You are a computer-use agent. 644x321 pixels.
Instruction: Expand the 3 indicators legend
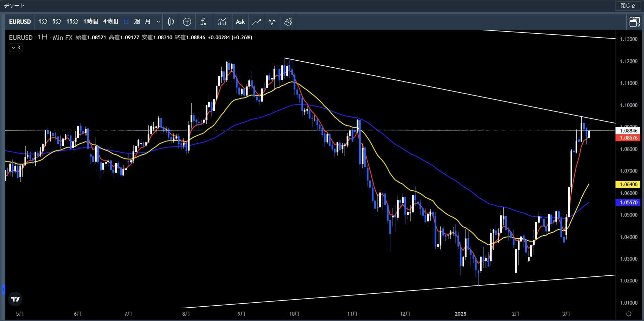coord(16,48)
